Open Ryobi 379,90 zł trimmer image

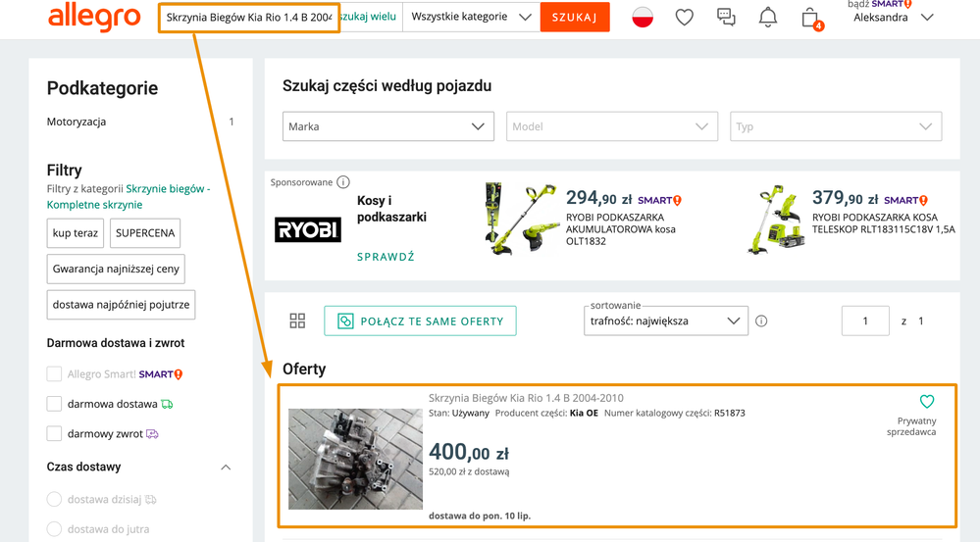(775, 220)
